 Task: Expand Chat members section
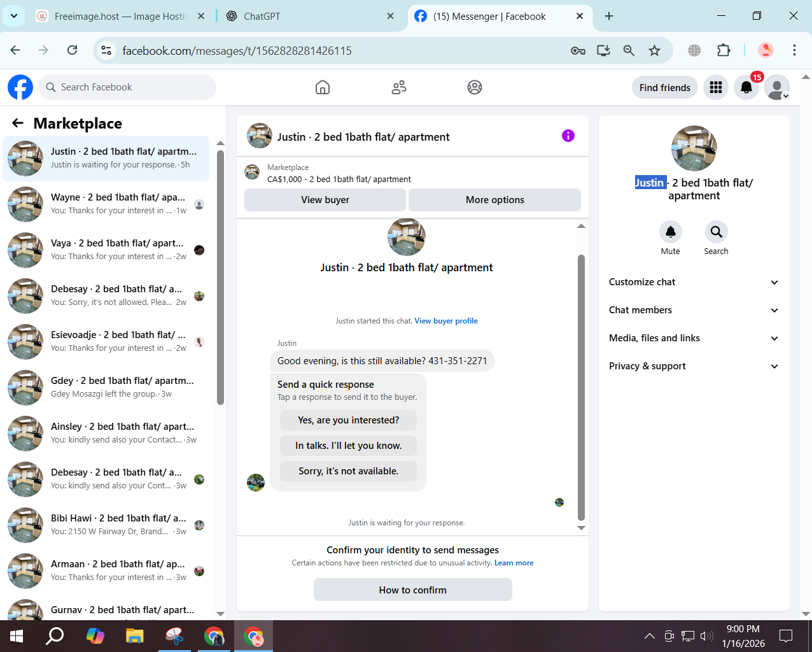[x=694, y=310]
